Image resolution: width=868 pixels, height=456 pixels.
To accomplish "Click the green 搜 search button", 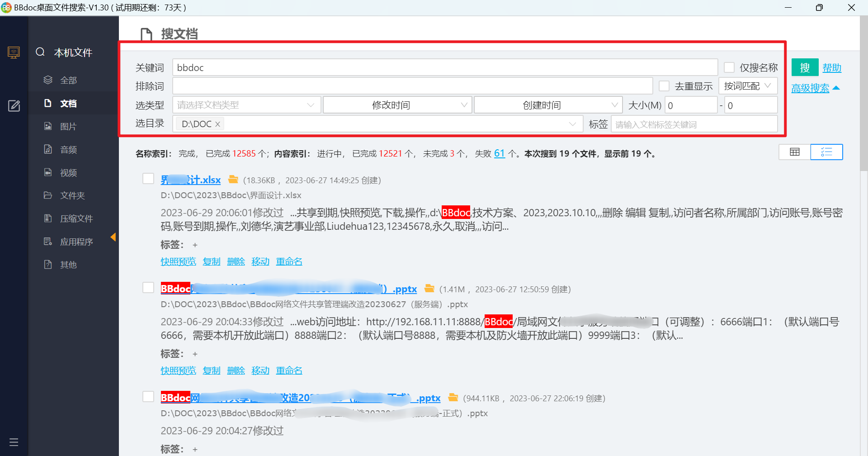I will click(x=805, y=67).
